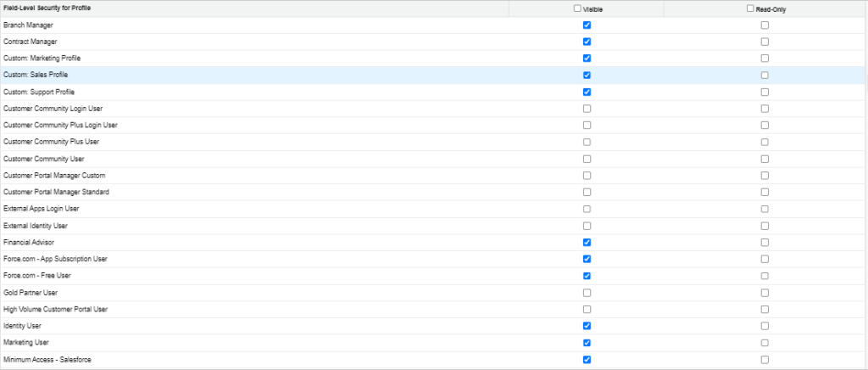The width and height of the screenshot is (868, 370).
Task: Toggle the Read-Only header select-all checkbox
Action: (x=750, y=8)
